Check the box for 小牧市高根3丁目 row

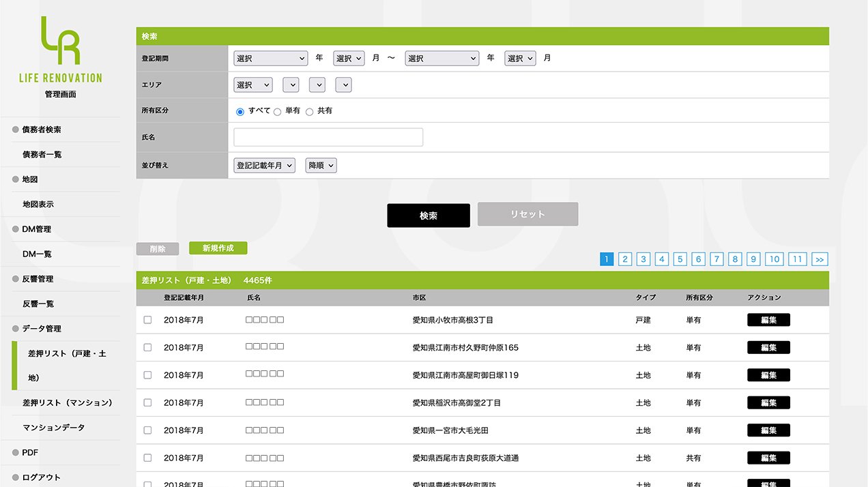pyautogui.click(x=147, y=320)
